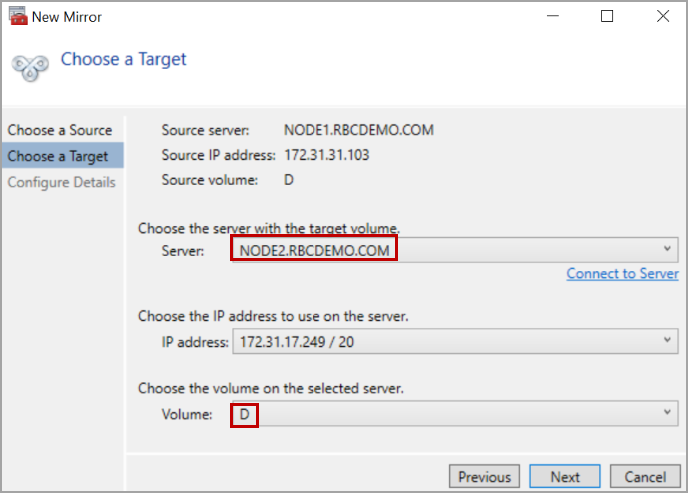The height and width of the screenshot is (493, 688).
Task: Click the Connect to Server link
Action: (x=622, y=274)
